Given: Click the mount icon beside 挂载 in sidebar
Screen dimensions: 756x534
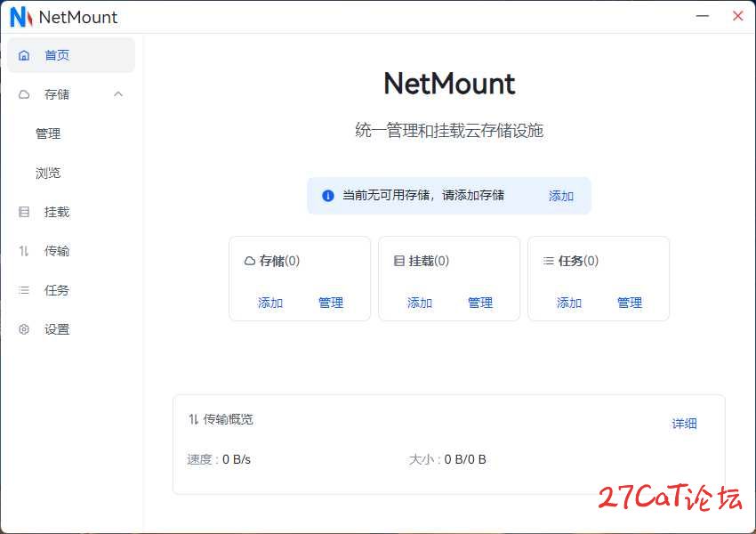Looking at the screenshot, I should tap(24, 212).
